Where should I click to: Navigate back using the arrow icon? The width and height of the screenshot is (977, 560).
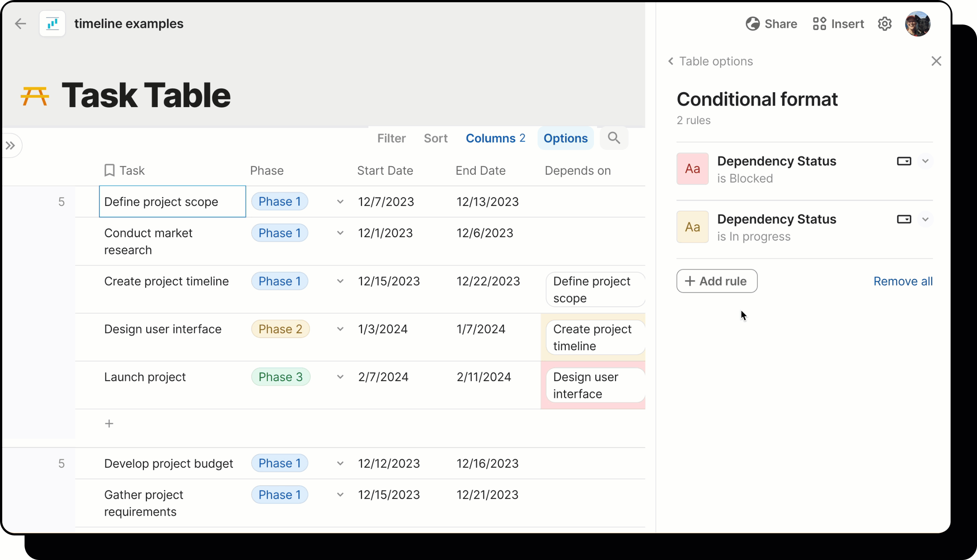(20, 23)
